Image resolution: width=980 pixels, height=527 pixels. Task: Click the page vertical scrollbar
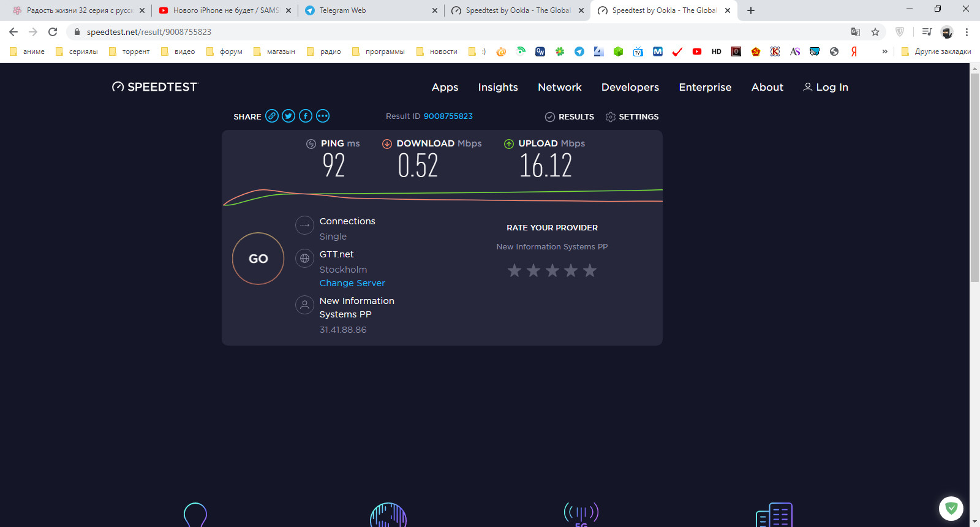[x=974, y=178]
